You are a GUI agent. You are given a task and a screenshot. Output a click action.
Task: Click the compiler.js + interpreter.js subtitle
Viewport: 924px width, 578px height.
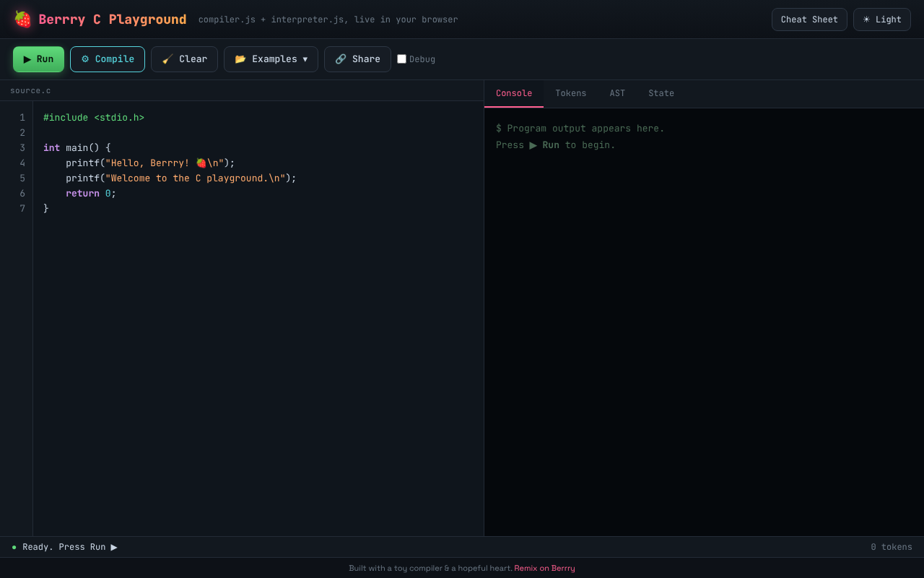pyautogui.click(x=328, y=20)
